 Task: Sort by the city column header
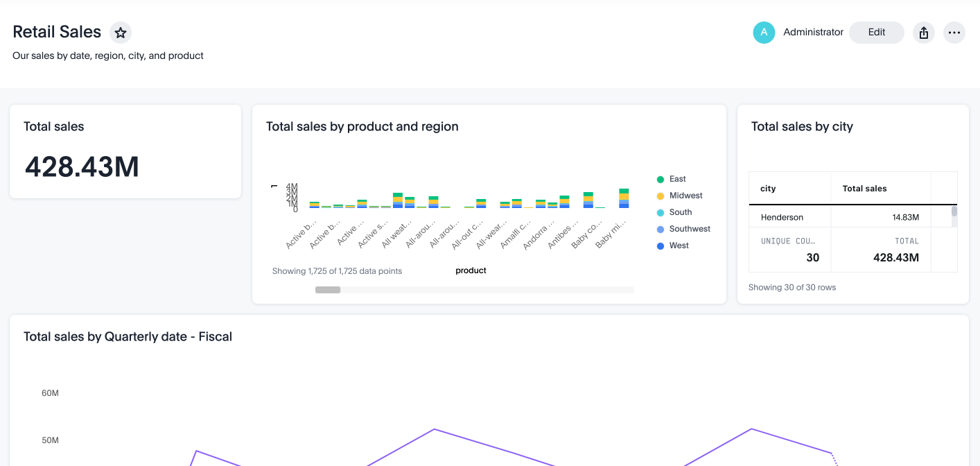pos(768,189)
